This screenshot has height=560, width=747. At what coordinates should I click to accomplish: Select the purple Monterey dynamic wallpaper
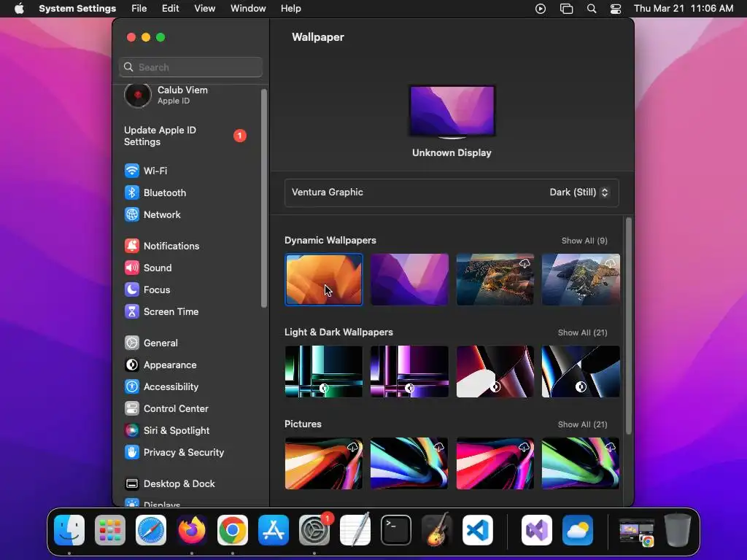409,279
